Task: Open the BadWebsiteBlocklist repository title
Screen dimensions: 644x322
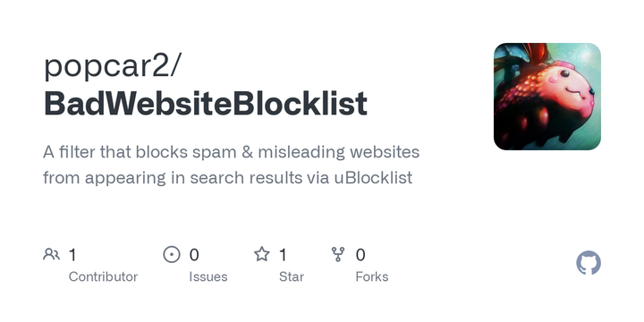Action: point(206,103)
